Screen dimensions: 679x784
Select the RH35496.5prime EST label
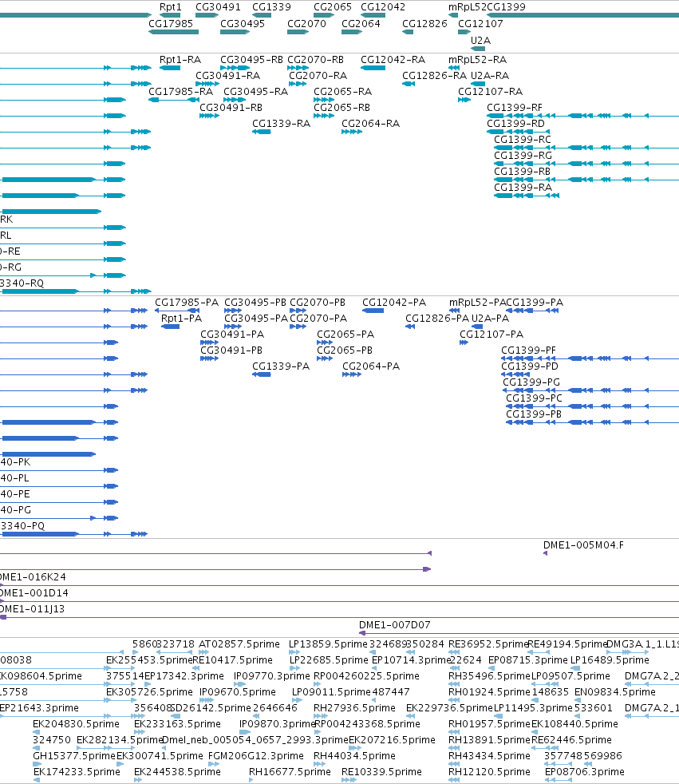[489, 676]
